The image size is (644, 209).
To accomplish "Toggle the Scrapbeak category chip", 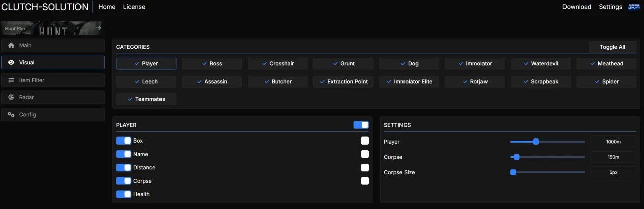I will [541, 81].
